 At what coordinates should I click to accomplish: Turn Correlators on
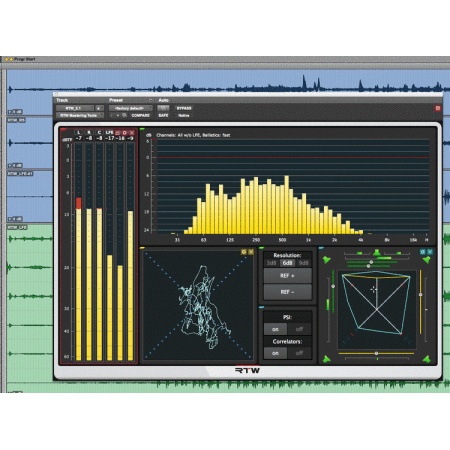click(x=275, y=353)
